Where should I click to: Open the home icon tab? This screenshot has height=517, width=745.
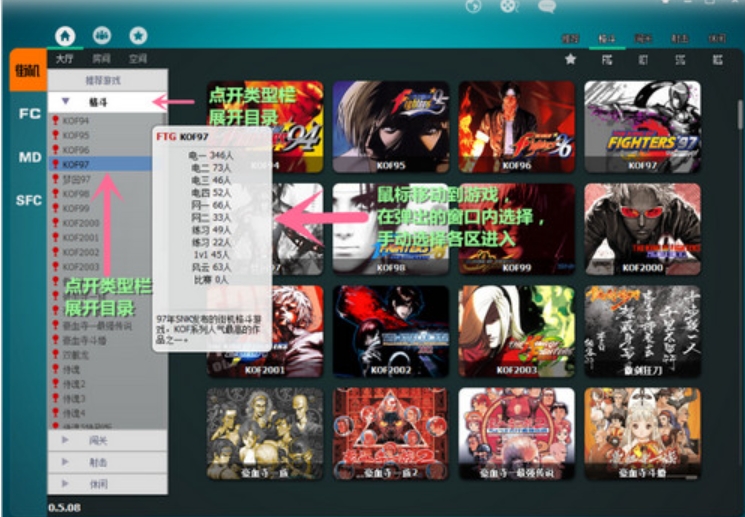(x=65, y=36)
